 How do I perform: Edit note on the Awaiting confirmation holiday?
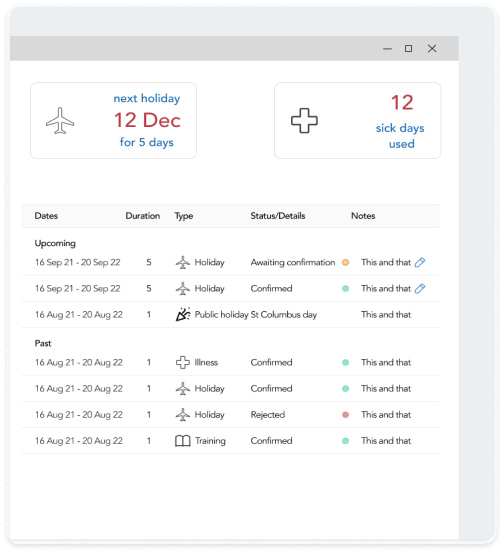point(419,262)
